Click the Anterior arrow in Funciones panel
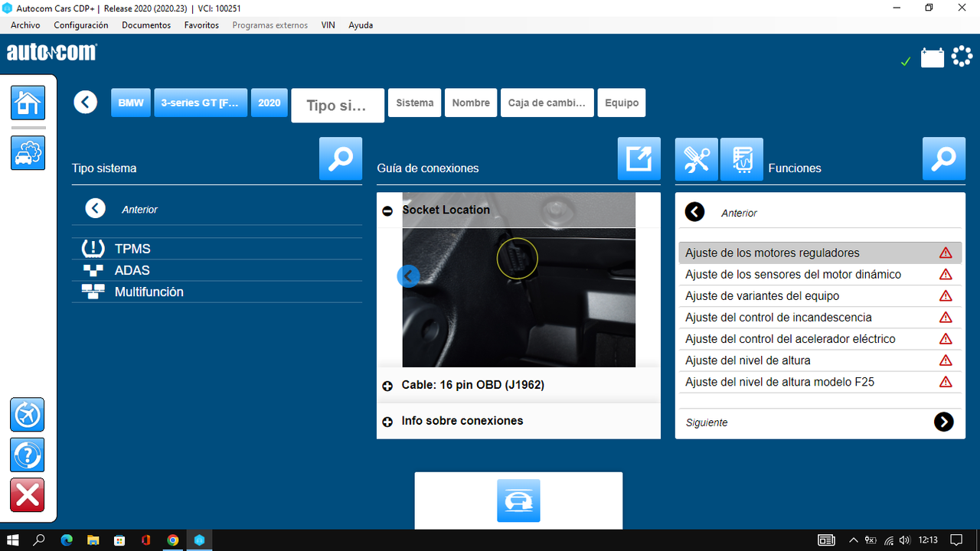 pos(694,212)
